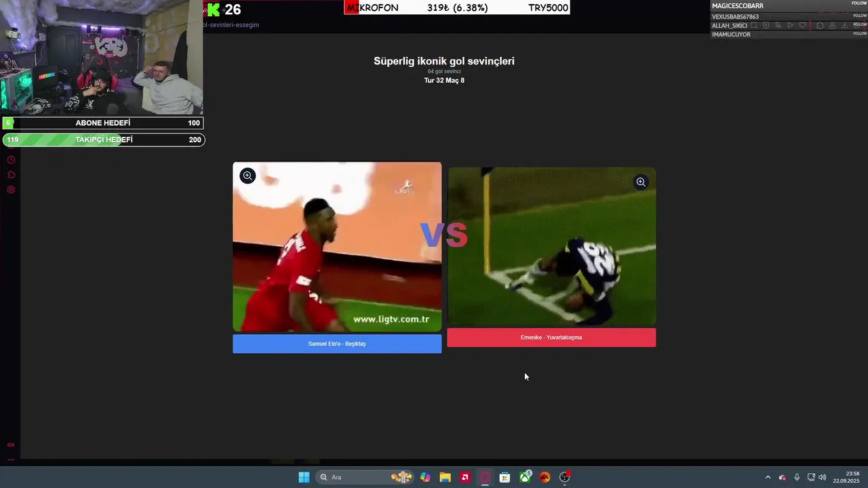
Task: Vote for Samuel Eto'o - Beşiktaş
Action: [x=337, y=344]
